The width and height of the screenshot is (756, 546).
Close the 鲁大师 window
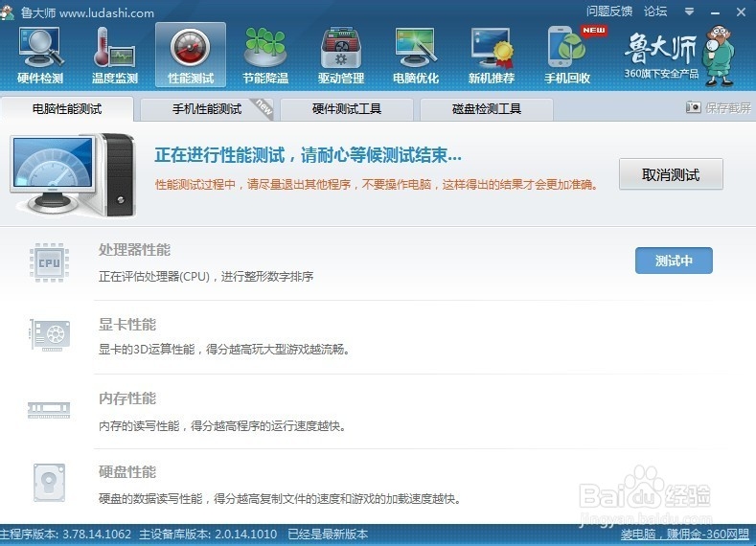pos(741,12)
